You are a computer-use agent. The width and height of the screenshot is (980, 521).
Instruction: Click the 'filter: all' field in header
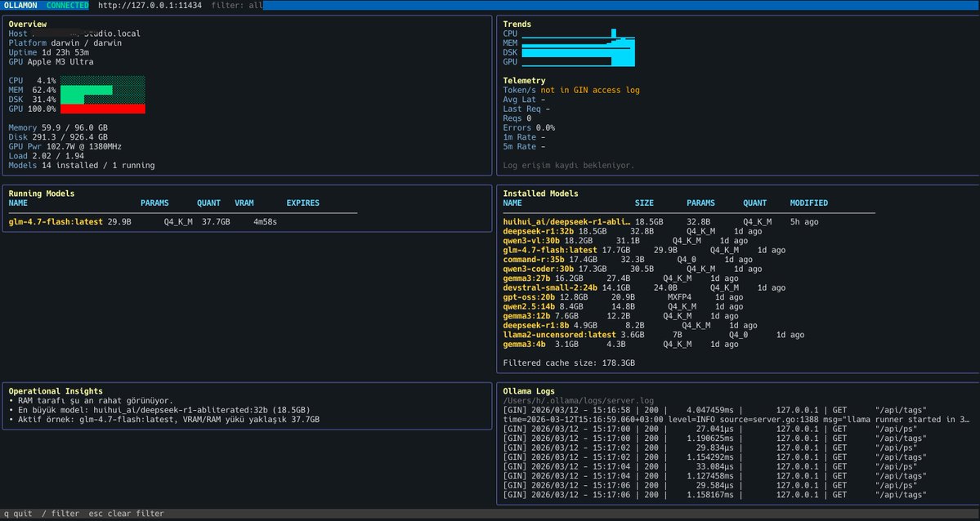coord(237,5)
